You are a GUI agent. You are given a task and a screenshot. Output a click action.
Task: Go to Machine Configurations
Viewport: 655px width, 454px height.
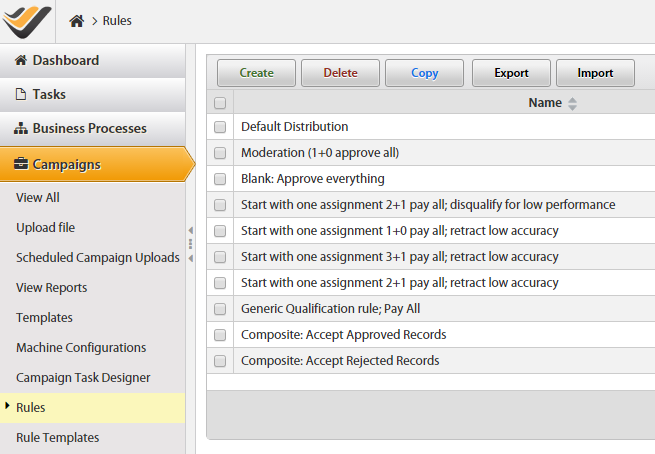(x=81, y=347)
